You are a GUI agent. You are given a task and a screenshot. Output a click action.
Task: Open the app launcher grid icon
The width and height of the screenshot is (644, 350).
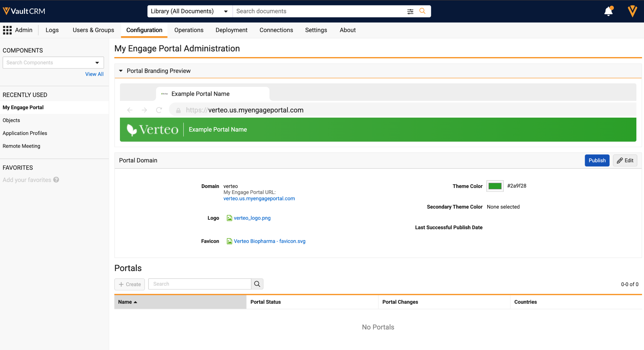[7, 30]
